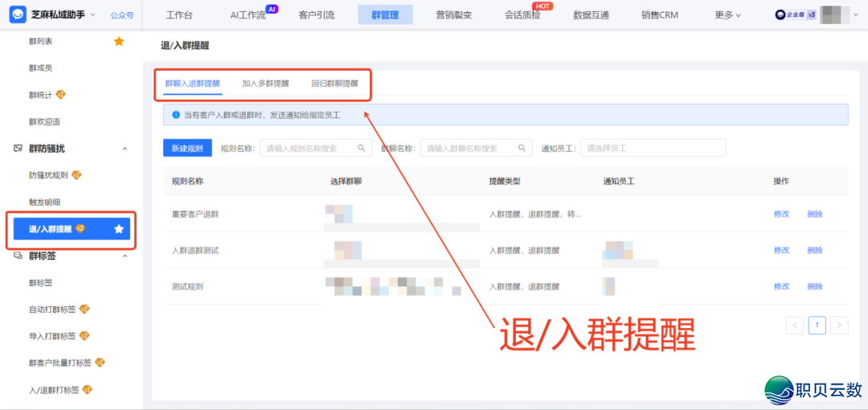Click 删除 for 重要客户退群 rule

(x=815, y=214)
